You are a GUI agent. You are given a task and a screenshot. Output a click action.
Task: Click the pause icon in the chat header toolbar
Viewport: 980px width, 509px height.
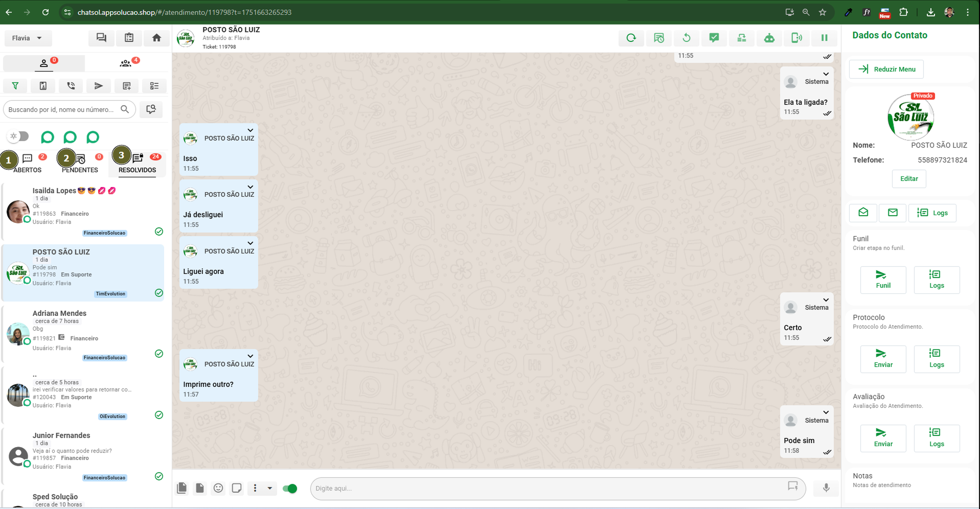824,38
